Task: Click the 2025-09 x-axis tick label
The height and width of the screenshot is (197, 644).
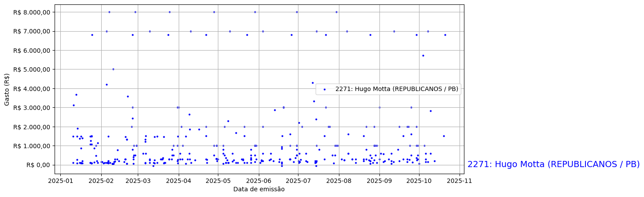Action: [379, 180]
